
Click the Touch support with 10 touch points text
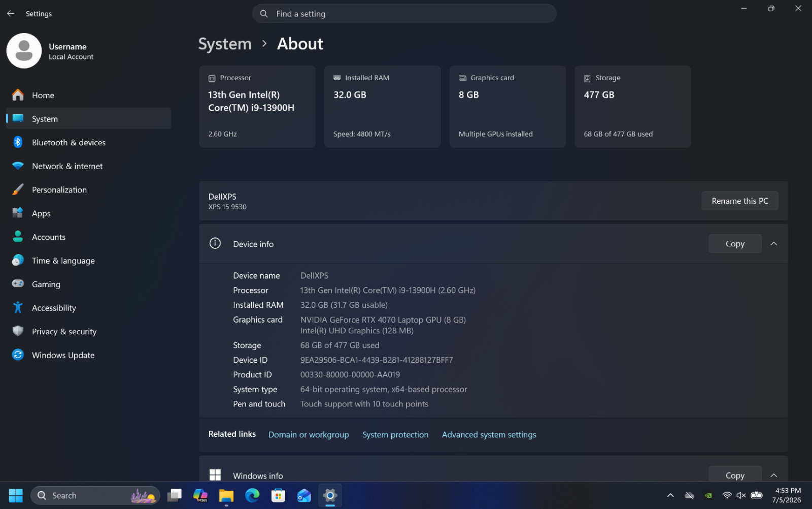[x=364, y=404]
